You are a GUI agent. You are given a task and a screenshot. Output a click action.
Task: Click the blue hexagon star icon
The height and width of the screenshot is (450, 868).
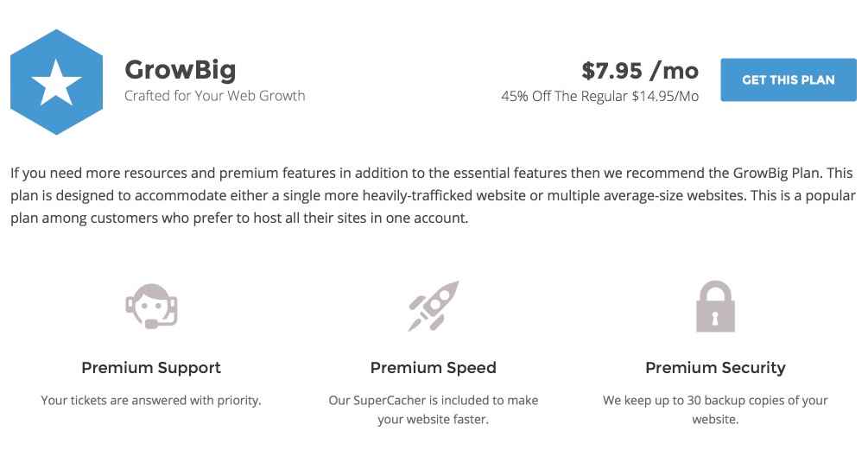[x=56, y=82]
